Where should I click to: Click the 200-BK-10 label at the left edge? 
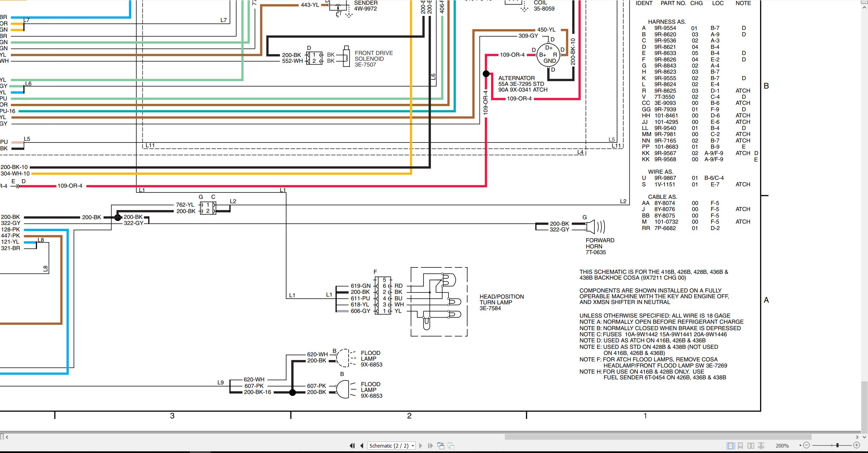click(14, 167)
